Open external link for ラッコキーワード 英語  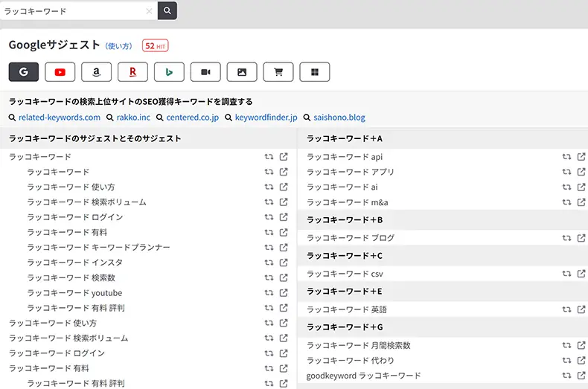click(581, 309)
